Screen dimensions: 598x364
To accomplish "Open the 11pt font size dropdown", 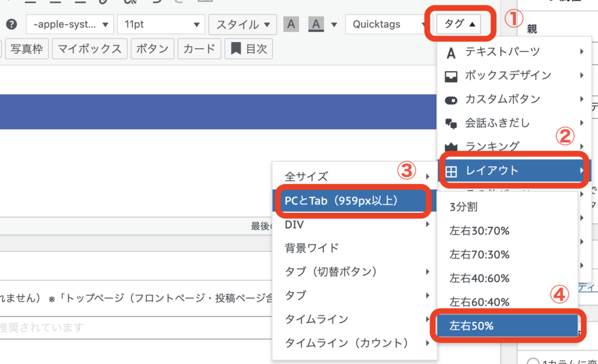I will pyautogui.click(x=161, y=24).
